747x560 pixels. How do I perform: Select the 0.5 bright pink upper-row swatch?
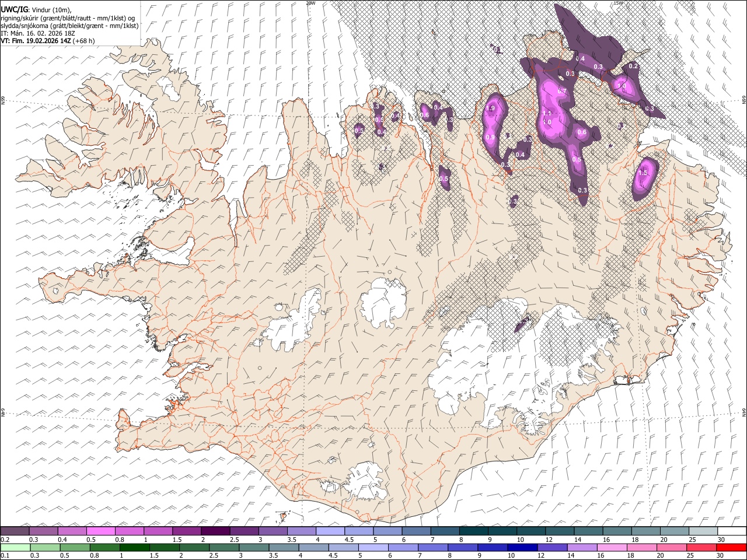click(x=100, y=531)
